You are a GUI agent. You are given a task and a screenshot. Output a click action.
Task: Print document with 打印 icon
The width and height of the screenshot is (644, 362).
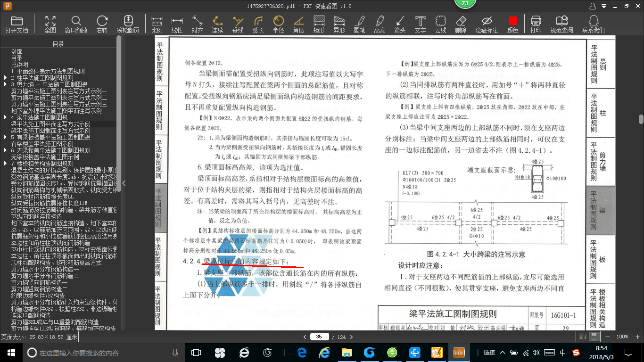[536, 24]
